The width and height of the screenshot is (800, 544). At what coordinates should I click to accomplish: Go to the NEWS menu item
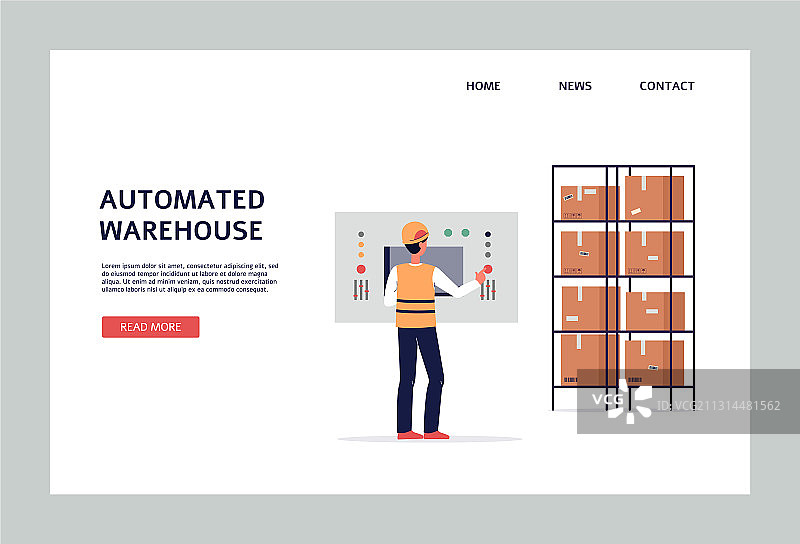click(x=575, y=86)
